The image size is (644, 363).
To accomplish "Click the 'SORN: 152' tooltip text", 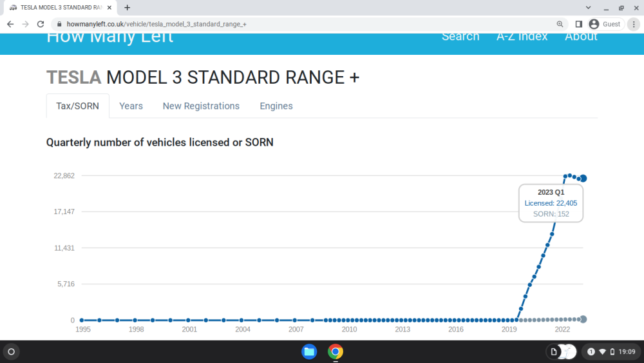I will pos(551,214).
